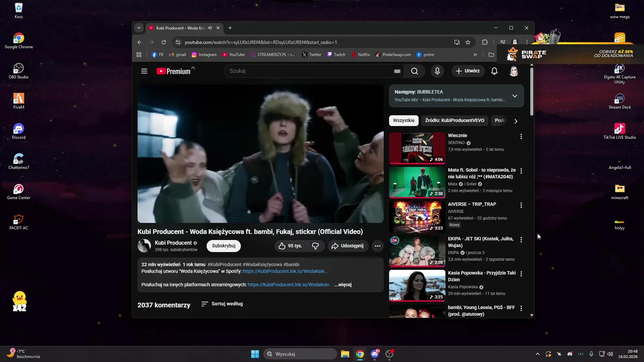Expand description with ...więcej
The width and height of the screenshot is (644, 362).
click(x=343, y=285)
